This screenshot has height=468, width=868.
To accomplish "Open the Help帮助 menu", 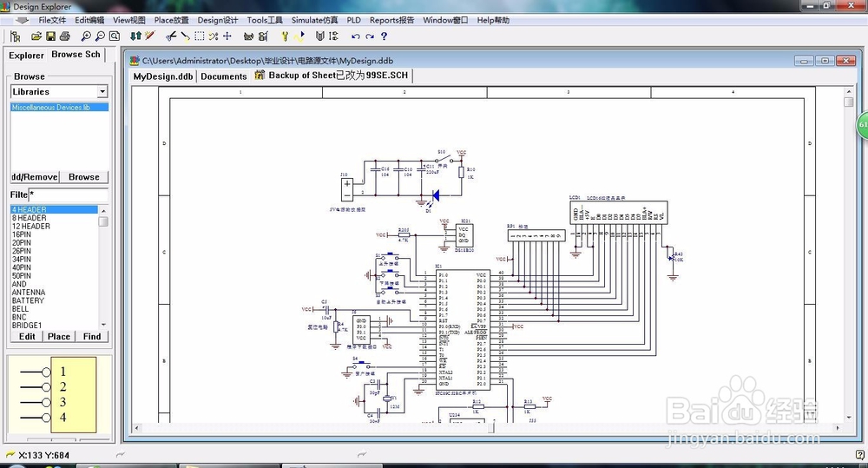I will coord(493,21).
